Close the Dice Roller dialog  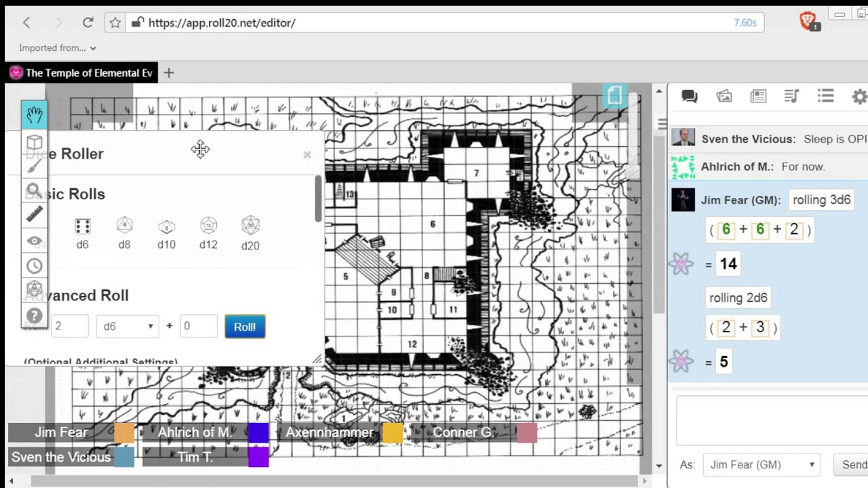[307, 155]
